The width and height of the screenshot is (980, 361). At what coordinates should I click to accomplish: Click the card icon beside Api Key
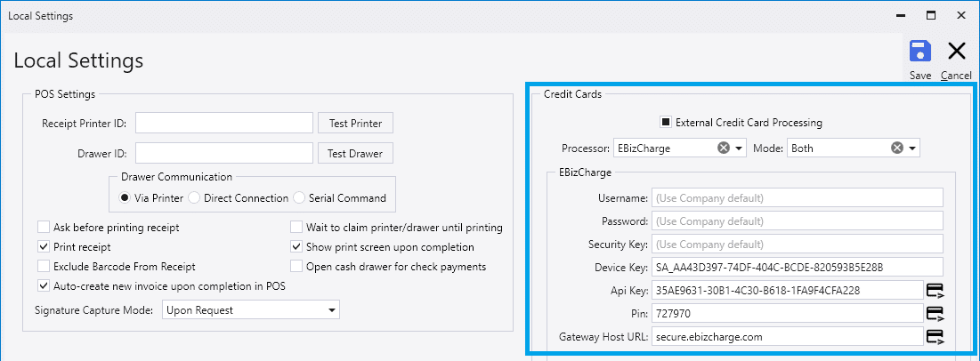click(x=935, y=290)
